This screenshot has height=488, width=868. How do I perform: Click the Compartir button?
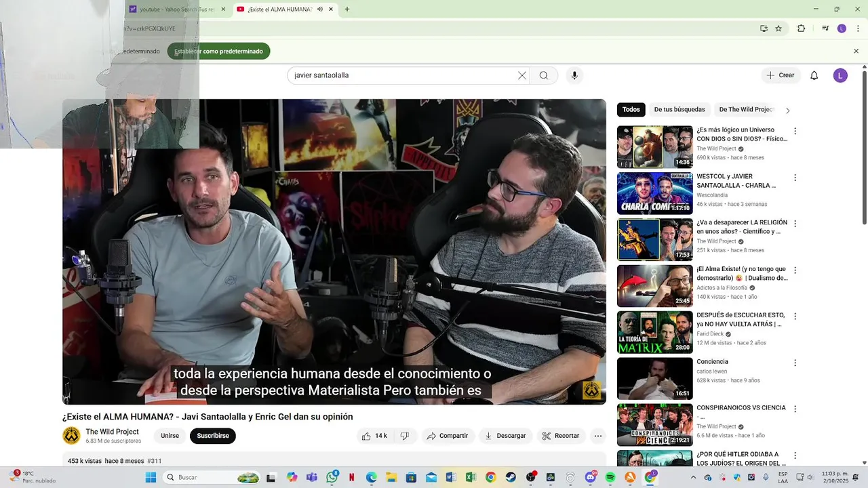coord(448,436)
